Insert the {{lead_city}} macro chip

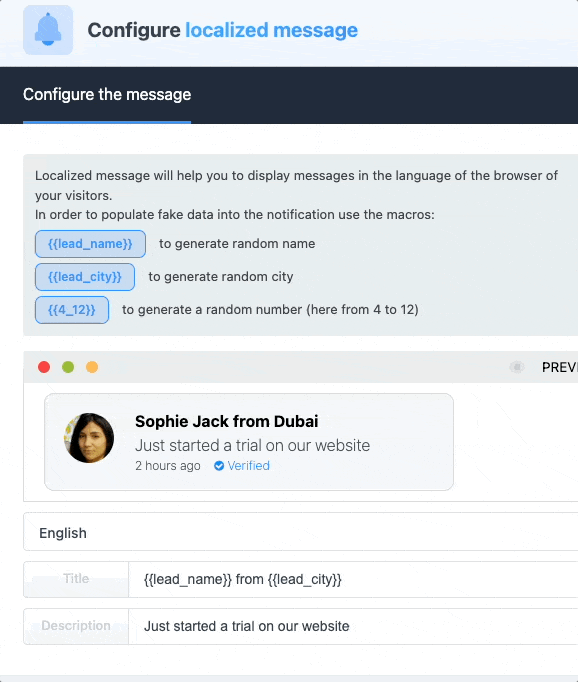point(85,277)
